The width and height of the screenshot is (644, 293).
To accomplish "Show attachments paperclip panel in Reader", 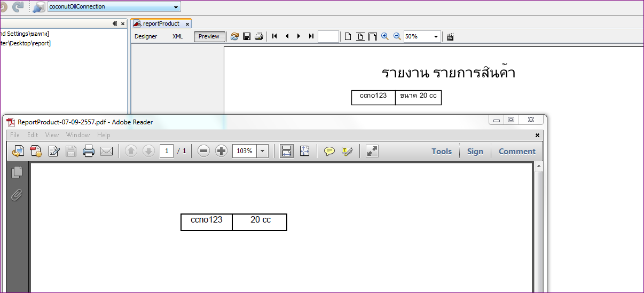I will point(17,195).
